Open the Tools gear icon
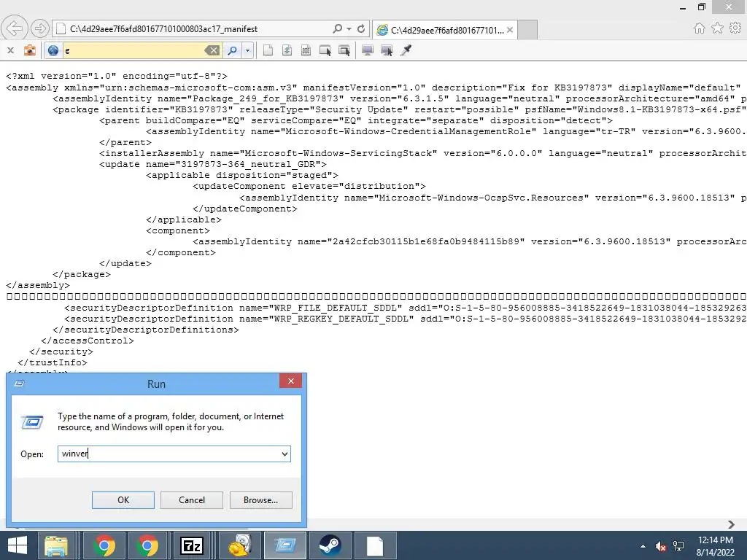This screenshot has height=560, width=747. pos(735,28)
